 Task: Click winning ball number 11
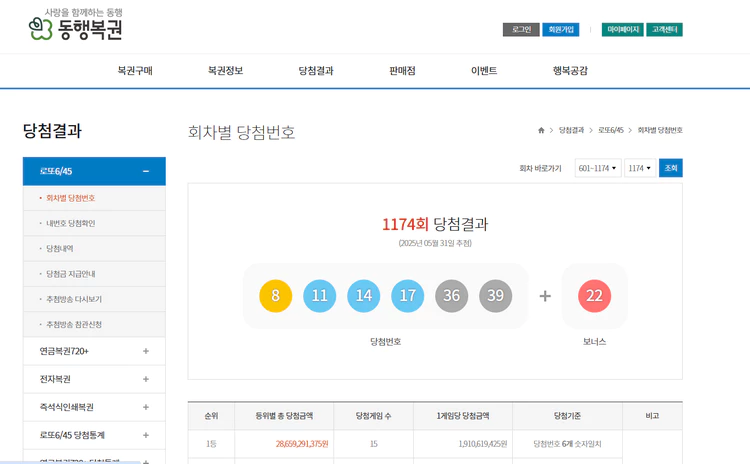coord(320,296)
